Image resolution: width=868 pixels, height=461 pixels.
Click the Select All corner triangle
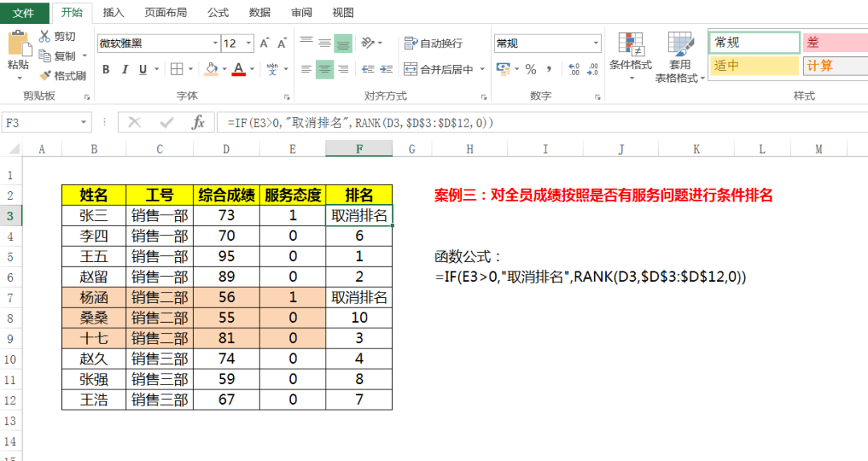pyautogui.click(x=14, y=149)
